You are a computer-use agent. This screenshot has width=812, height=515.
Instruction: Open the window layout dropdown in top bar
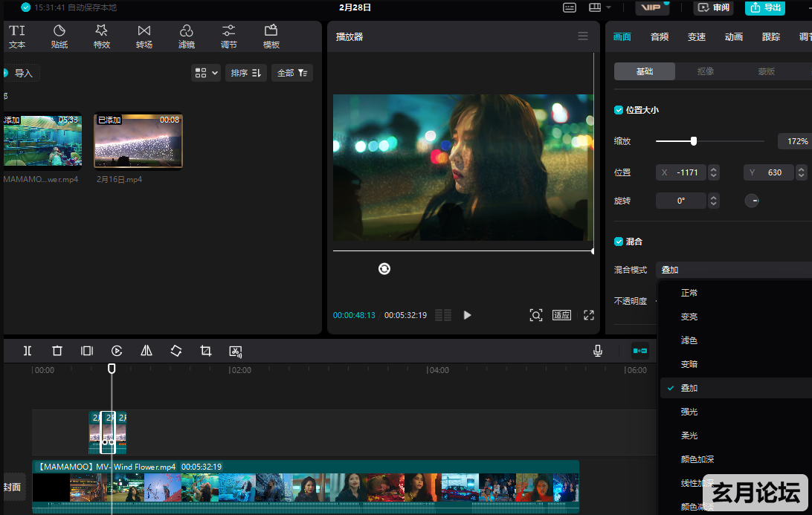(x=599, y=7)
